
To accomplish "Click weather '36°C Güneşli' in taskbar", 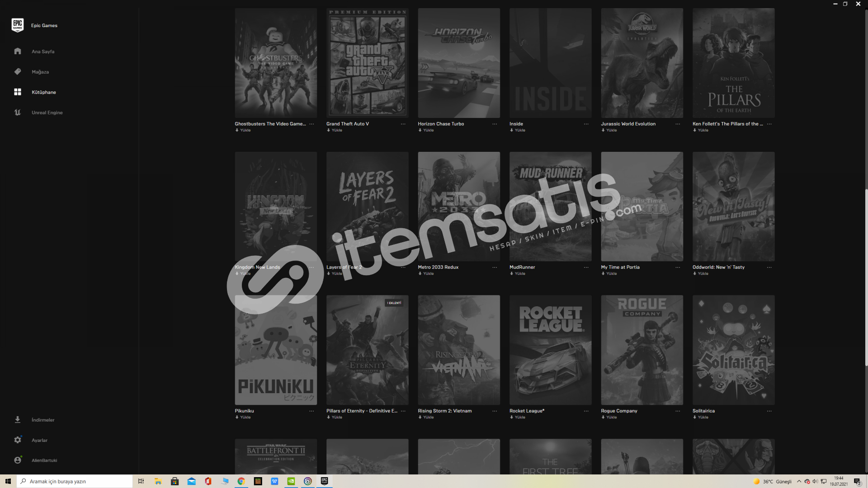I will 772,482.
